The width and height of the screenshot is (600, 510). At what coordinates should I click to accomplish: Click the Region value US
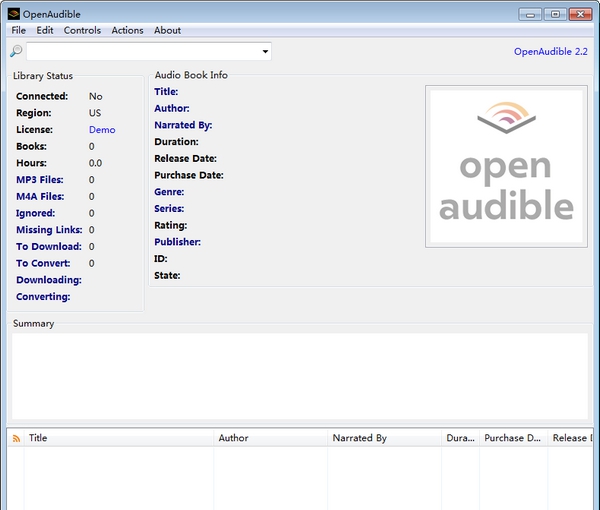click(95, 113)
